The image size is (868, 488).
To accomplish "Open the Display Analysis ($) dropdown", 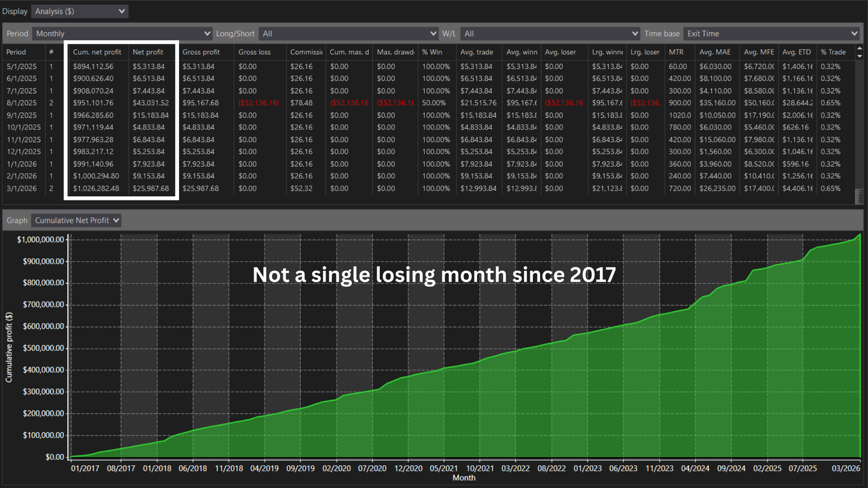I will click(79, 11).
